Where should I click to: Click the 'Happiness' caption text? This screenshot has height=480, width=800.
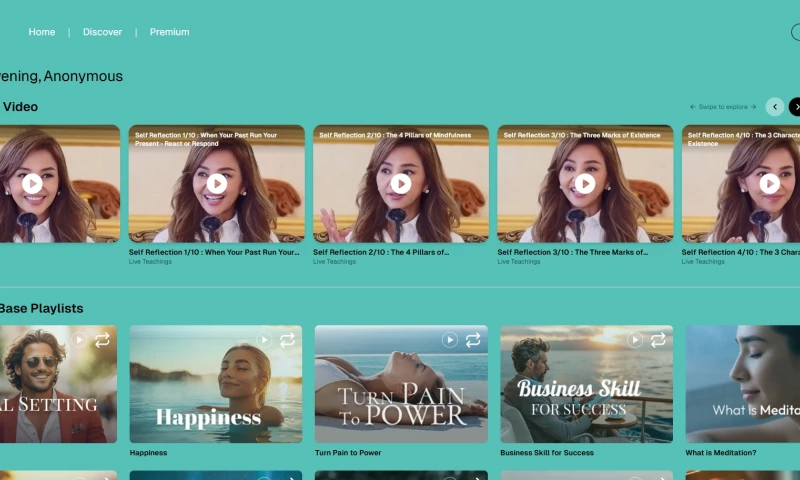point(148,452)
